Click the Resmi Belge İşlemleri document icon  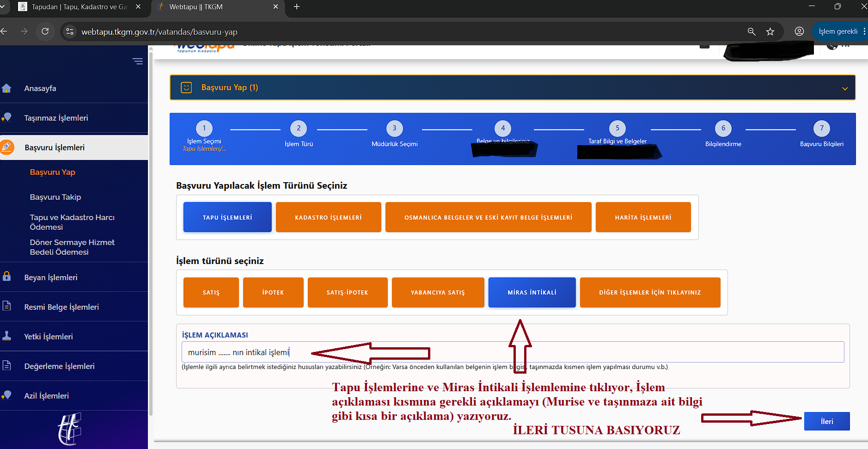click(6, 306)
